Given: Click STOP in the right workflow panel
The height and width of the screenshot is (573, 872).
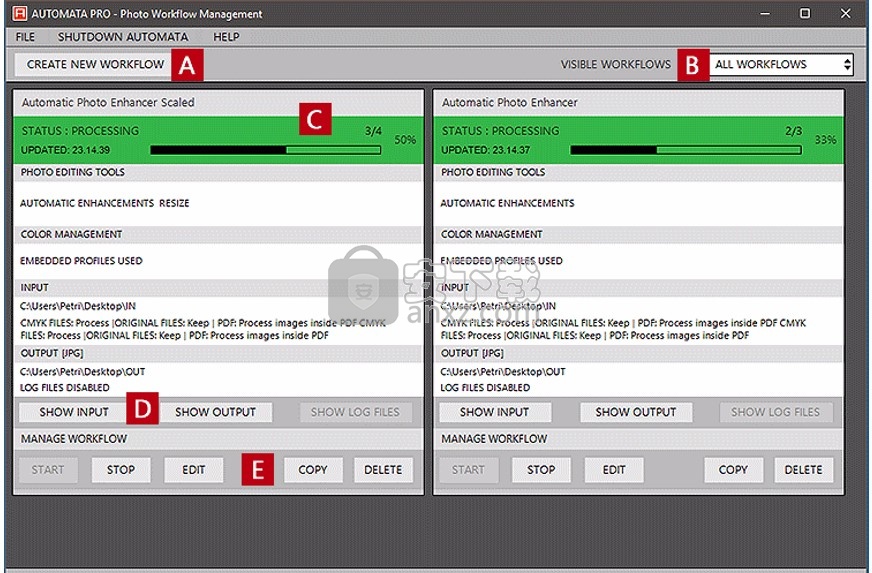Looking at the screenshot, I should tap(541, 470).
